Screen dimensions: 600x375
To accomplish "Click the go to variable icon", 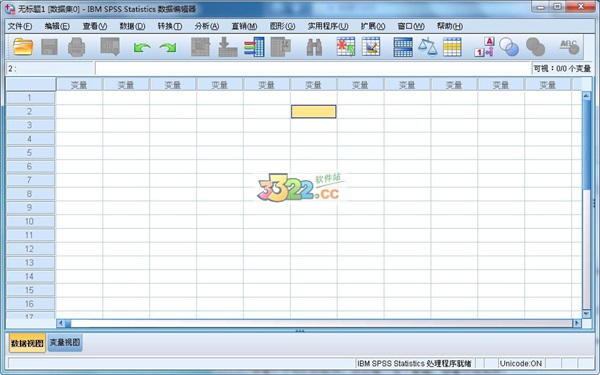I will [x=228, y=47].
